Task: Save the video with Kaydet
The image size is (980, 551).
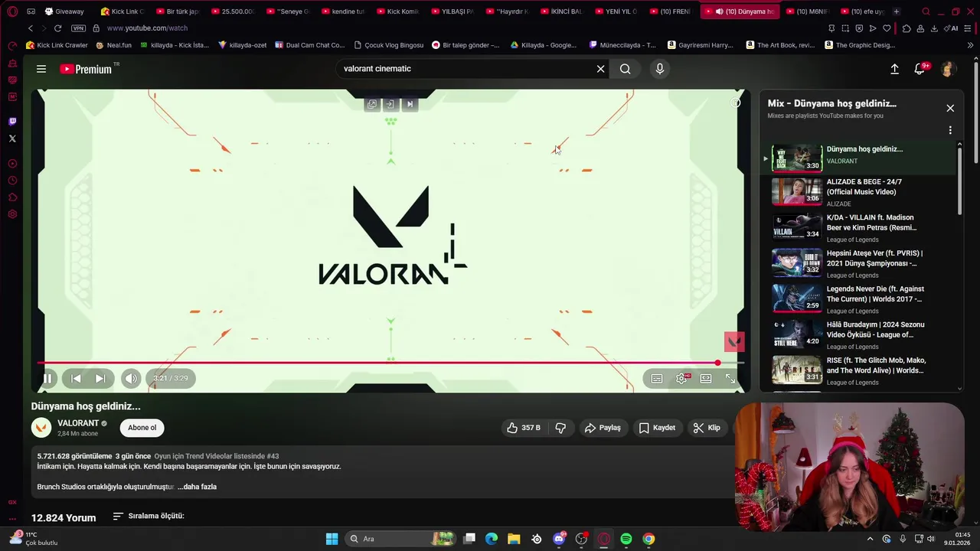Action: pos(657,428)
